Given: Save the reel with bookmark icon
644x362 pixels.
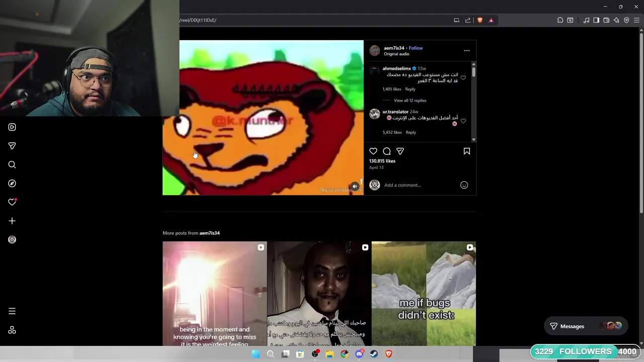Looking at the screenshot, I should [467, 151].
